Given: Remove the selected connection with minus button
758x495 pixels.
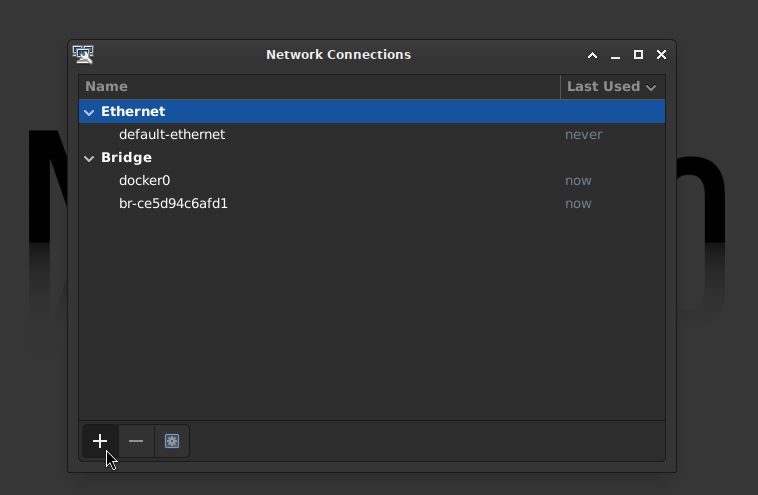Looking at the screenshot, I should pos(136,441).
